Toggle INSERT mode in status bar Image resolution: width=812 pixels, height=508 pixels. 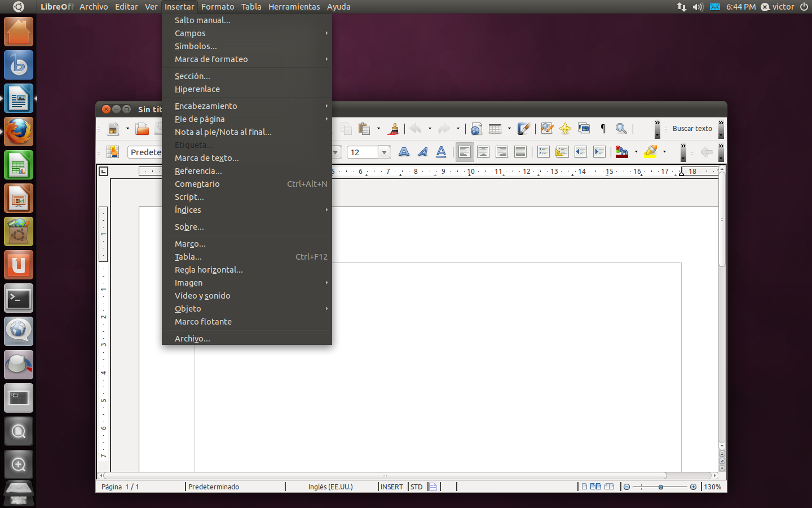[392, 487]
